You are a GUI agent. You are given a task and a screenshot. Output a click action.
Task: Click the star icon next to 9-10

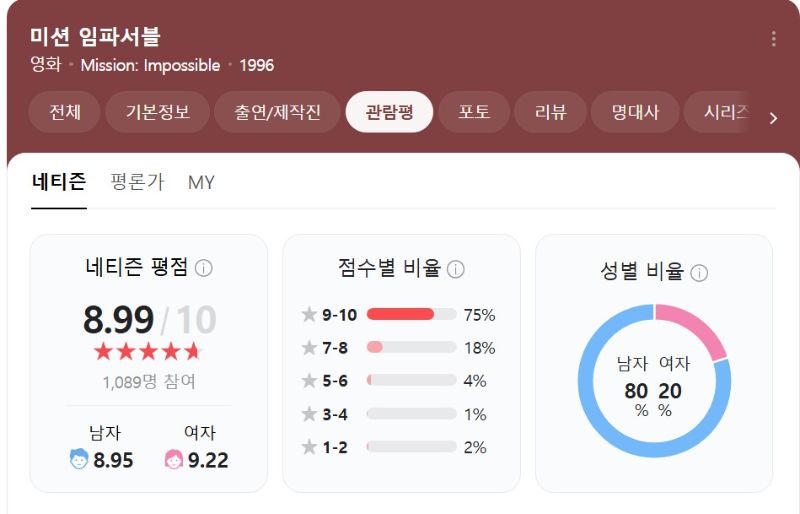(x=309, y=314)
